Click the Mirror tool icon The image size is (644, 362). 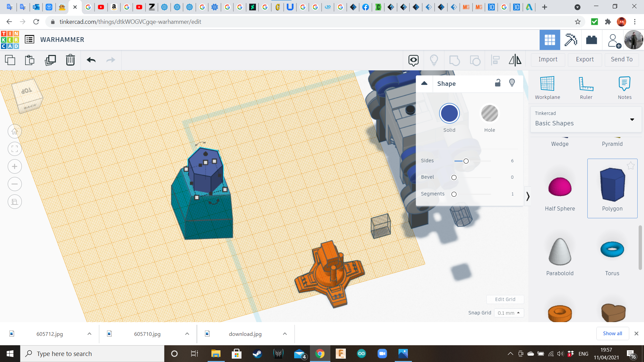515,60
